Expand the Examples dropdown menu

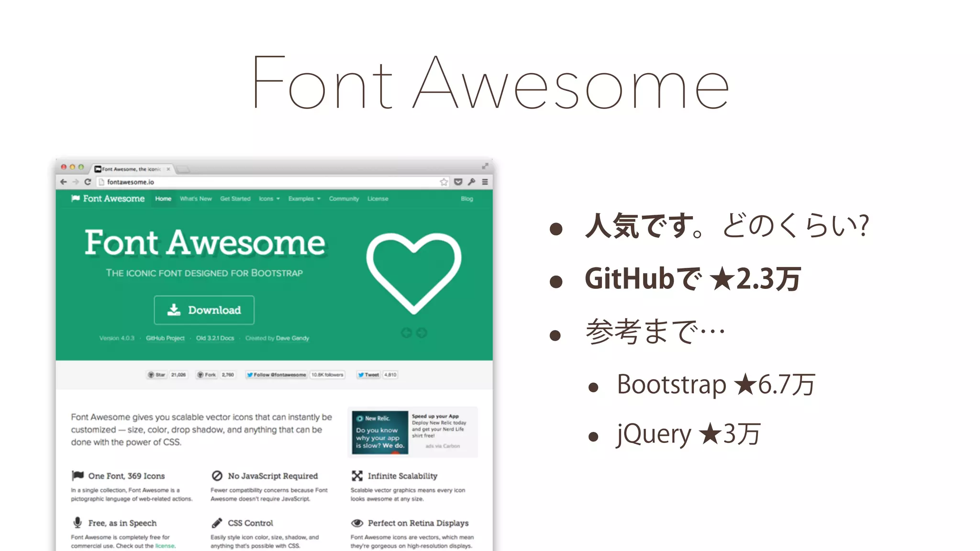pyautogui.click(x=304, y=198)
